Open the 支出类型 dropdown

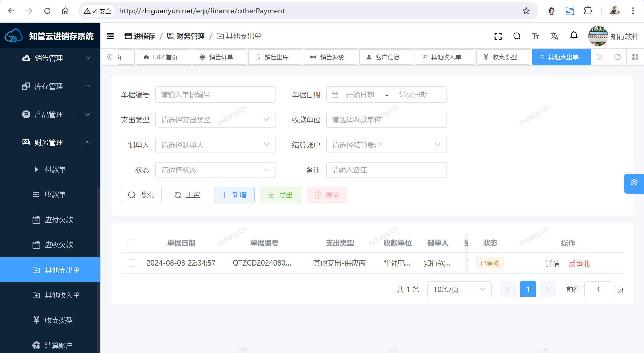(215, 120)
